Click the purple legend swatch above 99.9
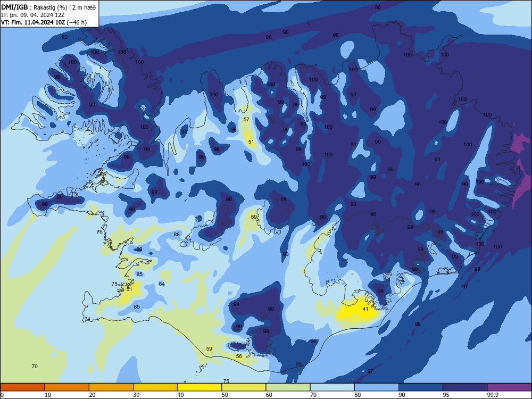 click(x=509, y=387)
